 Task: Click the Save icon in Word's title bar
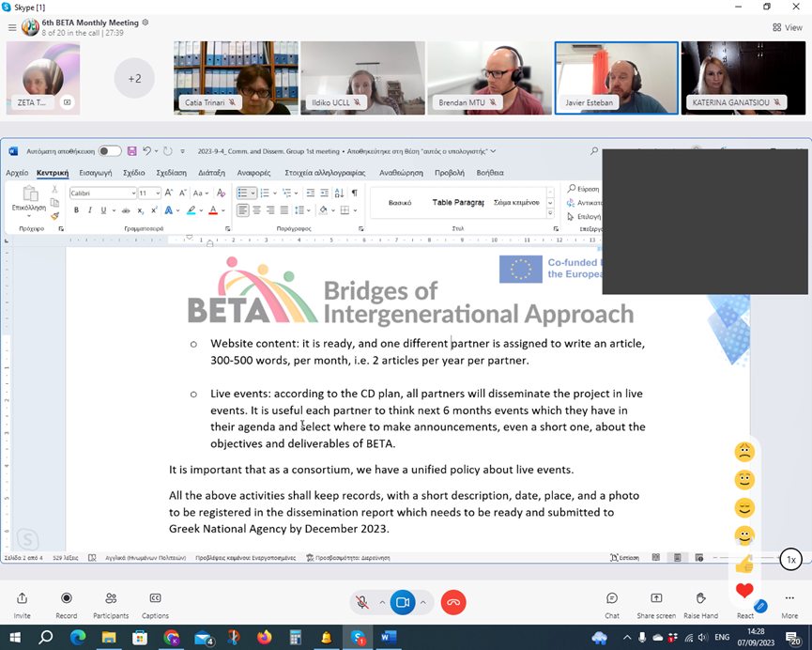tap(130, 150)
